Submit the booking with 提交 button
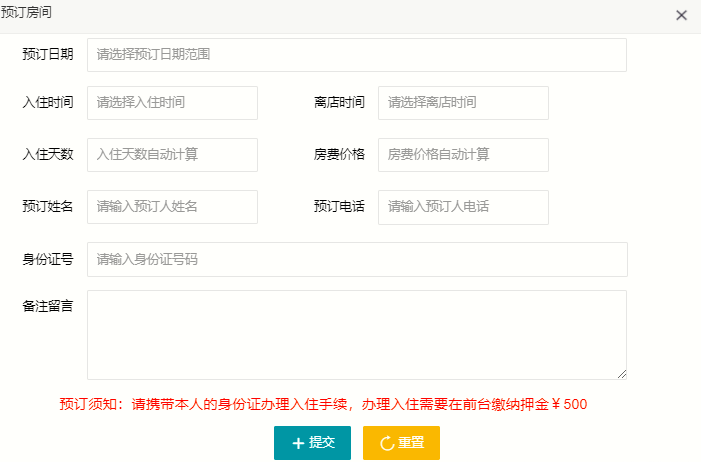701x462 pixels. [x=312, y=443]
